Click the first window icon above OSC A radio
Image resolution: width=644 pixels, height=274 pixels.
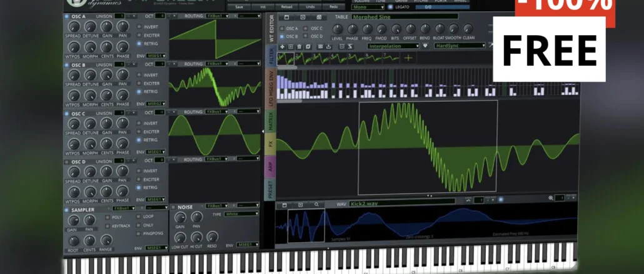click(x=287, y=18)
